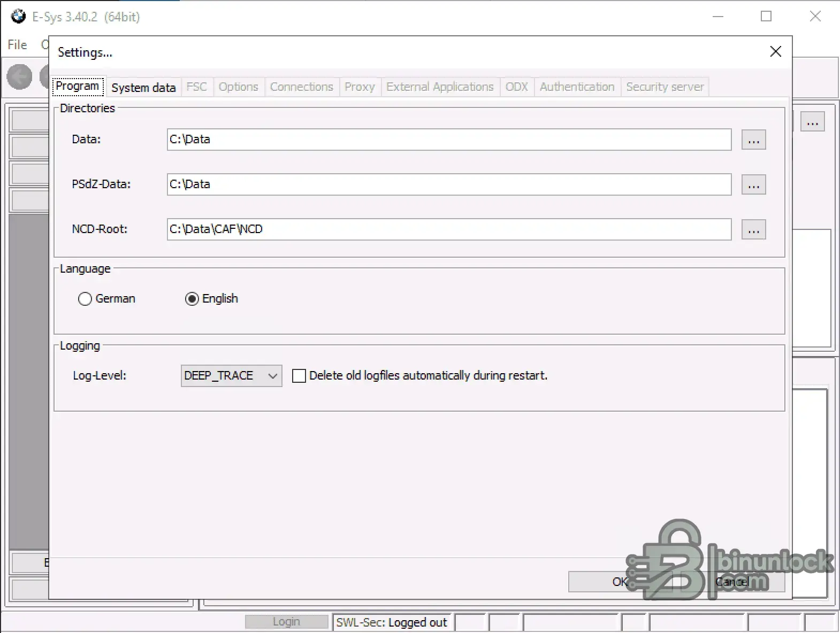This screenshot has width=840, height=633.
Task: Click the SWL-Sec: Logged out status
Action: [392, 622]
